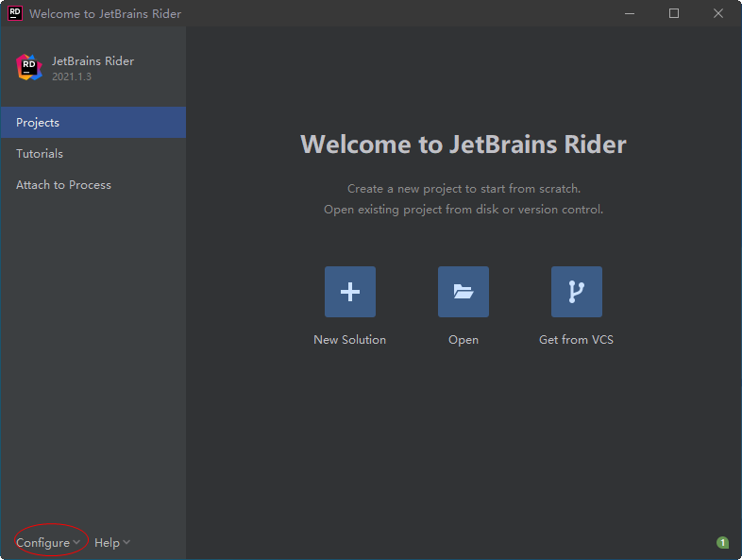Click the Rider icon in title bar
The image size is (742, 560).
point(15,13)
